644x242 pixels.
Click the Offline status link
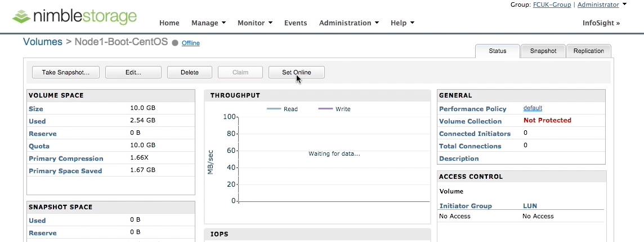click(191, 43)
